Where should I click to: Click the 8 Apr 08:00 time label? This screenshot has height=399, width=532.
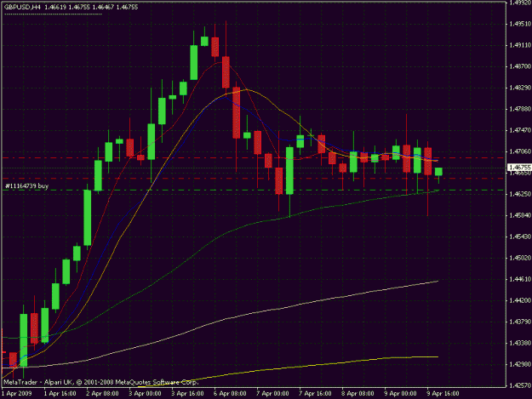tap(358, 394)
